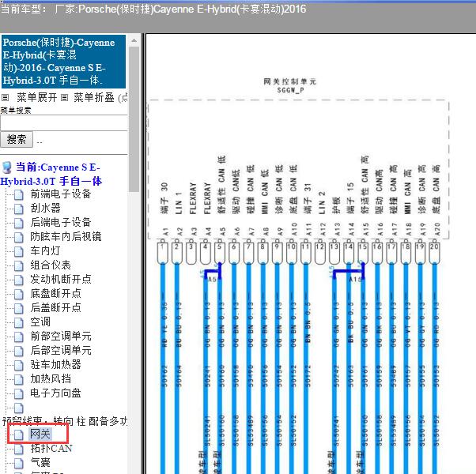Select 防眩车内后视镜 item
Screen dimensions: 476x474
66,236
